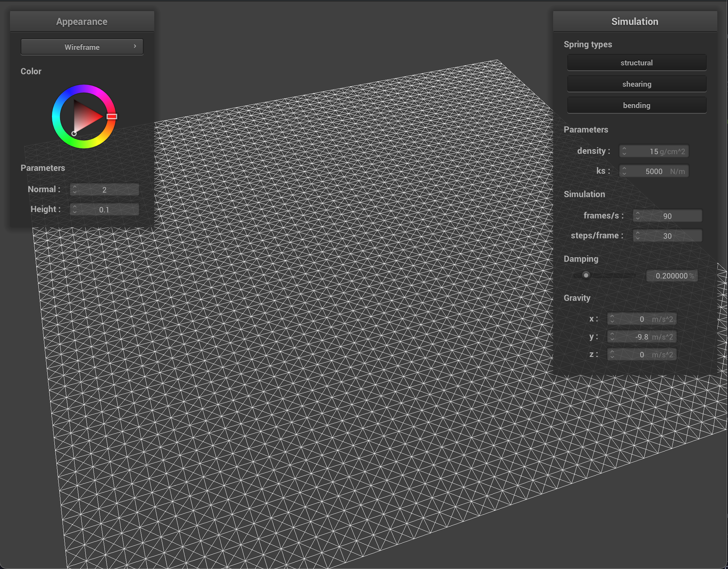Click the gravity x spinner arrows
728x569 pixels.
[x=612, y=319]
